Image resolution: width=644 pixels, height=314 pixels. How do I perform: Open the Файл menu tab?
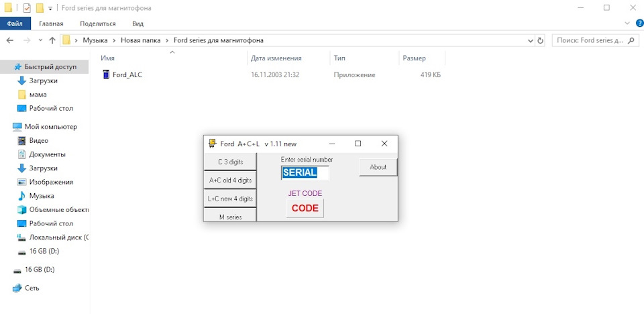[15, 23]
